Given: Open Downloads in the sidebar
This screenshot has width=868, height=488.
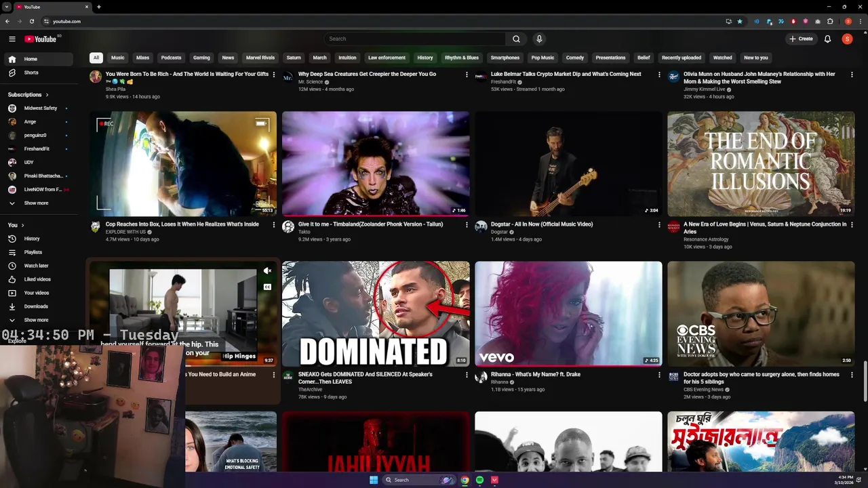Looking at the screenshot, I should click(x=39, y=306).
